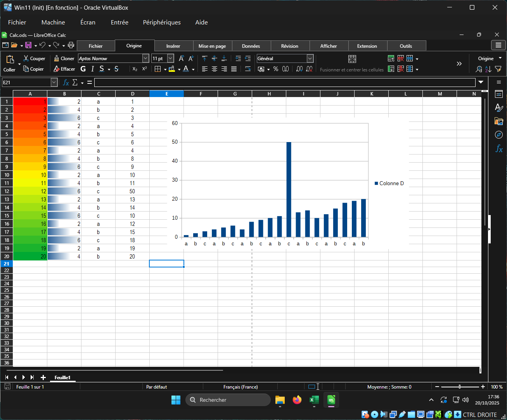Click the Print icon in quick toolbar
This screenshot has height=420, width=507.
71,45
